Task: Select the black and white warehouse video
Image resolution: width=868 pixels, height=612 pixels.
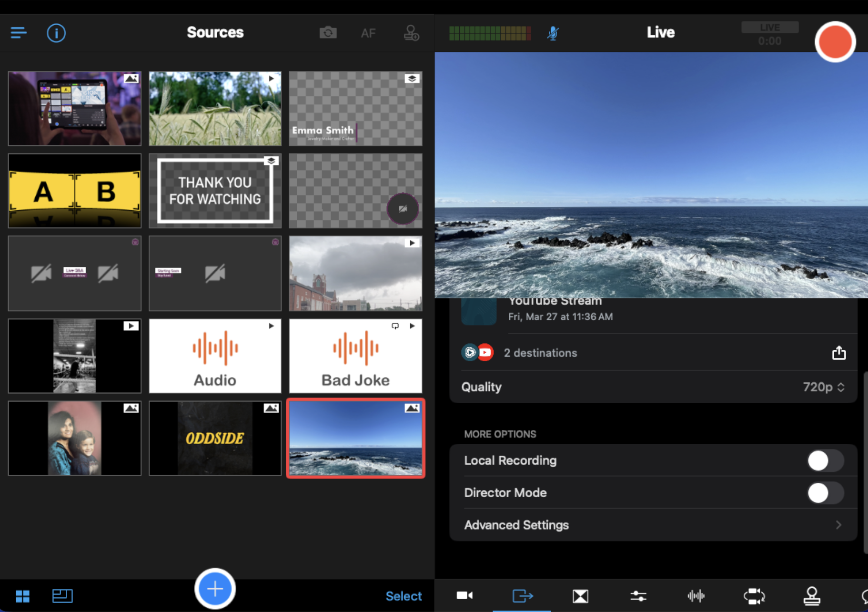Action: point(75,356)
